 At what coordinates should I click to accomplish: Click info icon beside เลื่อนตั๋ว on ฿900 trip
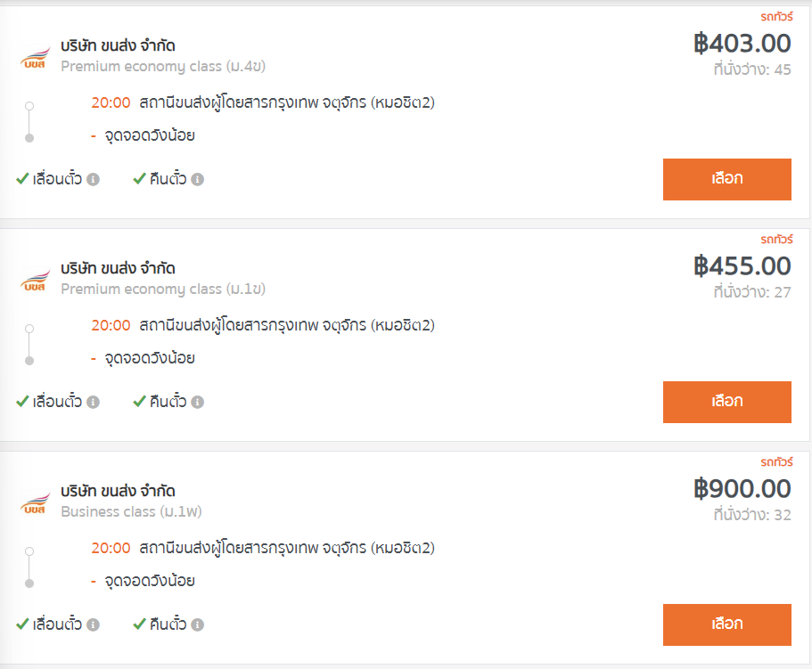pos(94,624)
